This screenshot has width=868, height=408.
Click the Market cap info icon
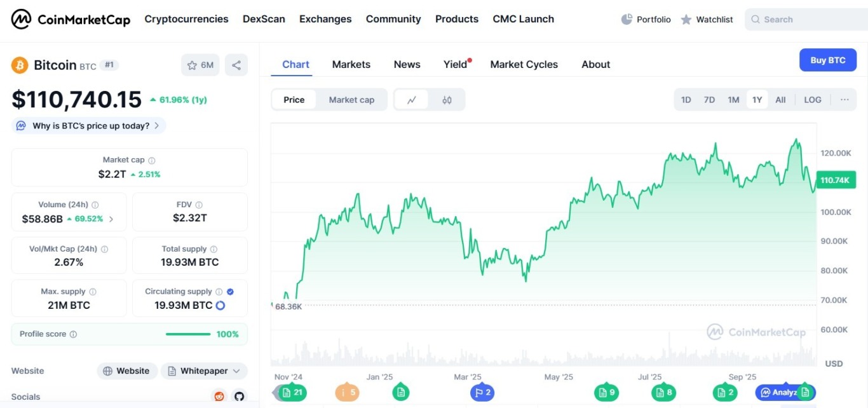tap(152, 161)
